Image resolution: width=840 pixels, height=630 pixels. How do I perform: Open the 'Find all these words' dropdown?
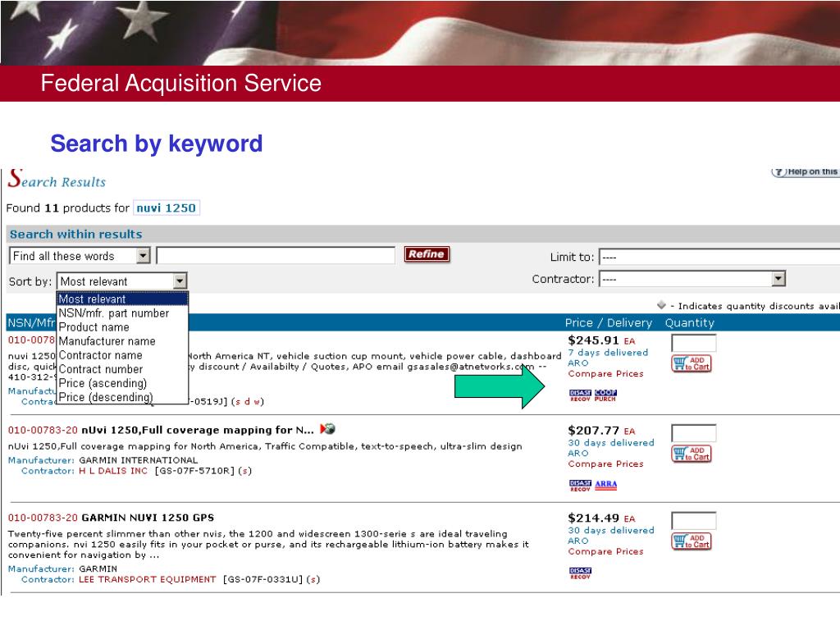point(80,256)
